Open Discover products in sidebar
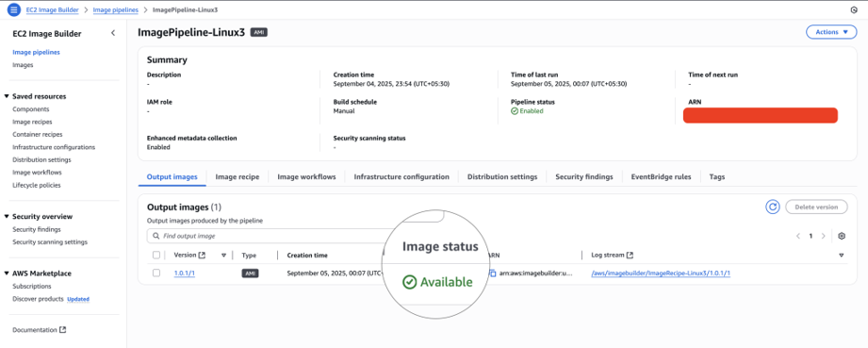This screenshot has width=868, height=348. pyautogui.click(x=38, y=299)
